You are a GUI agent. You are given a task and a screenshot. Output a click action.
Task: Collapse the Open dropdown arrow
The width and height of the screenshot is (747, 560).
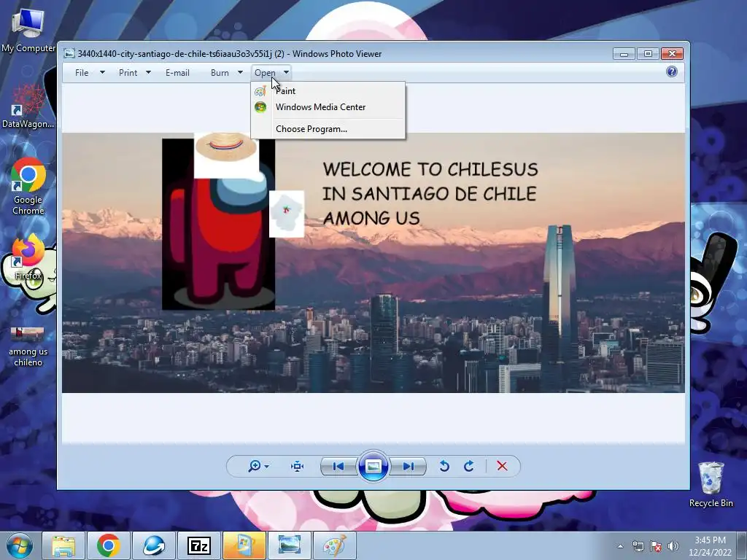pos(286,72)
